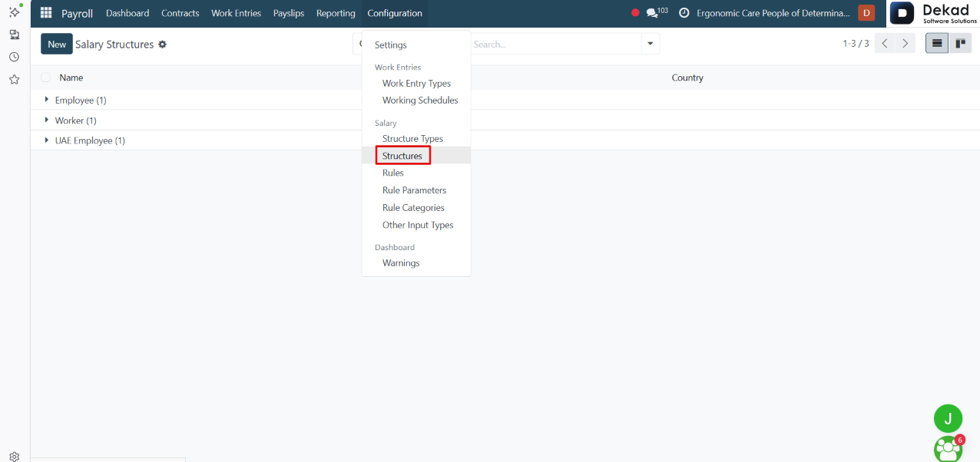Click the D user avatar
980x462 pixels.
pyautogui.click(x=866, y=12)
